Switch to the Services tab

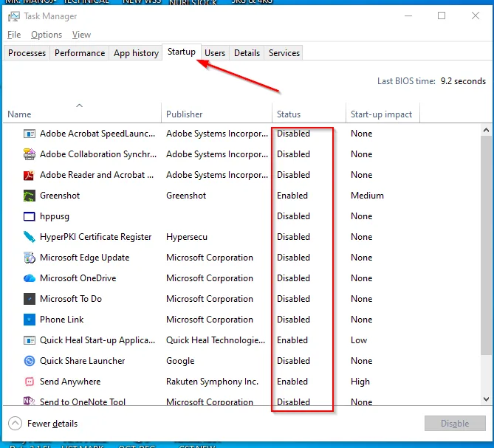pos(284,53)
